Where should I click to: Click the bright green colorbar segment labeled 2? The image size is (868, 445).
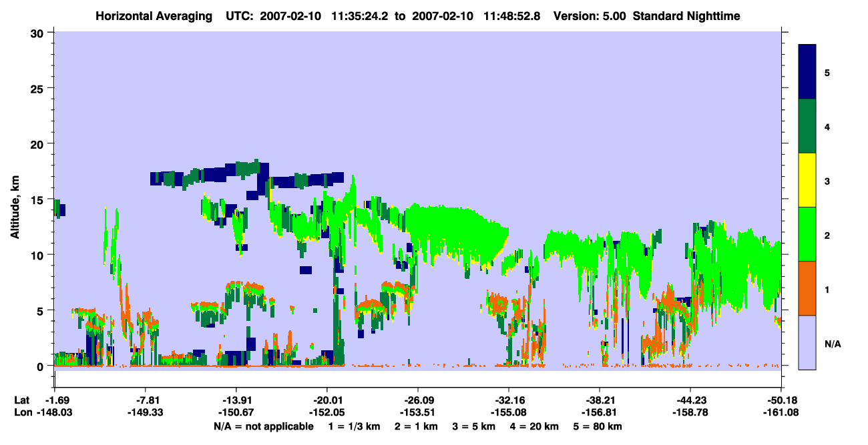807,234
